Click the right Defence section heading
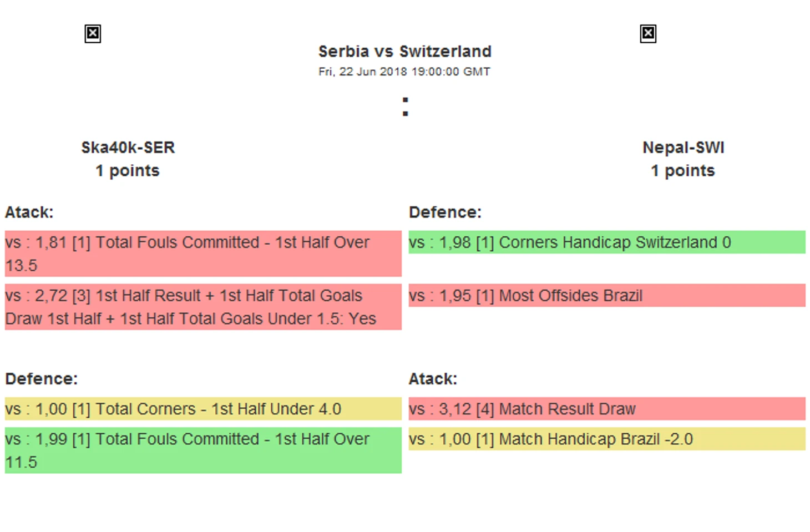The width and height of the screenshot is (810, 532). (445, 212)
